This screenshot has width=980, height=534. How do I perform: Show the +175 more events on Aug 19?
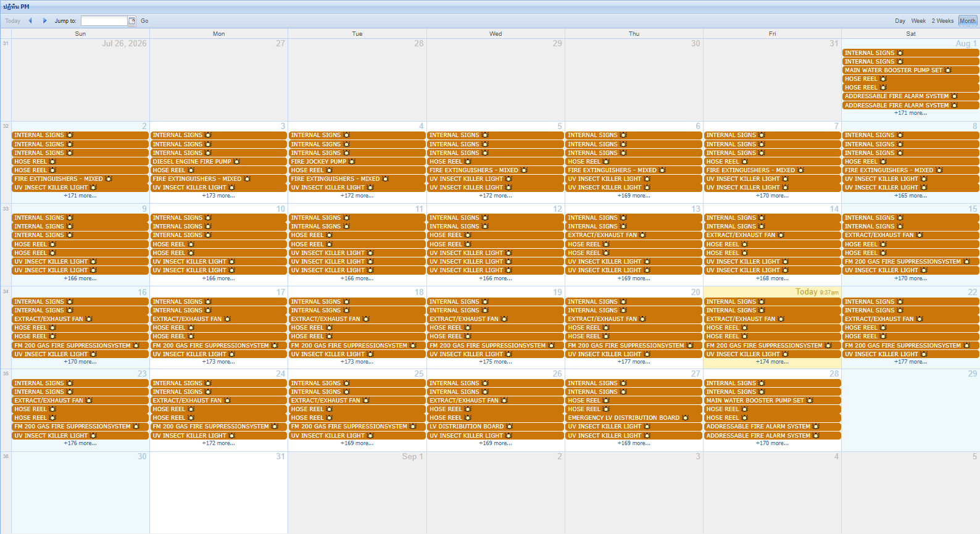click(x=495, y=362)
